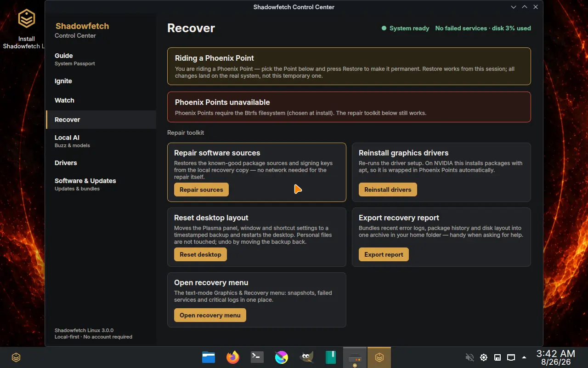Click the Export report button
The height and width of the screenshot is (368, 588).
point(384,254)
